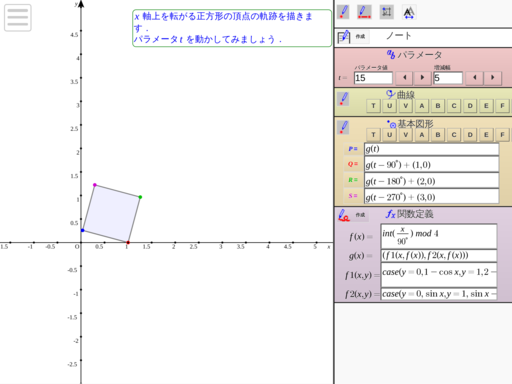Decrease parameter t with left arrow
512x384 pixels.
(404, 78)
